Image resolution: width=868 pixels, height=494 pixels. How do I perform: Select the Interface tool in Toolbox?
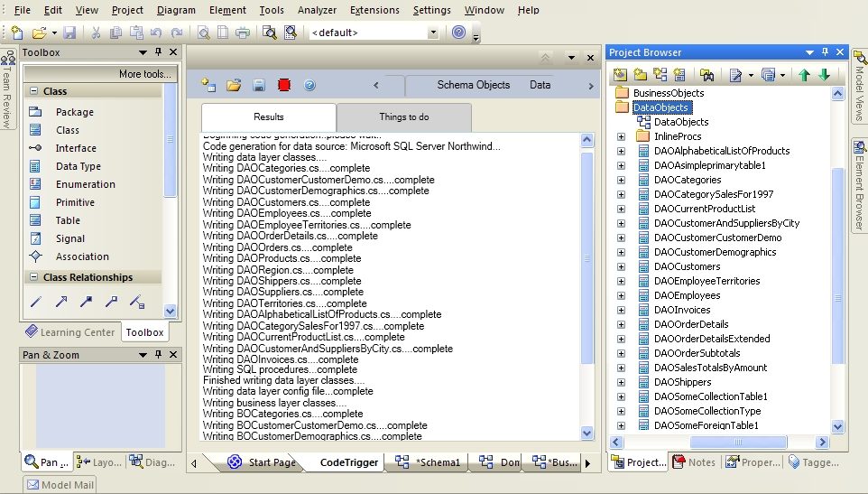(76, 148)
